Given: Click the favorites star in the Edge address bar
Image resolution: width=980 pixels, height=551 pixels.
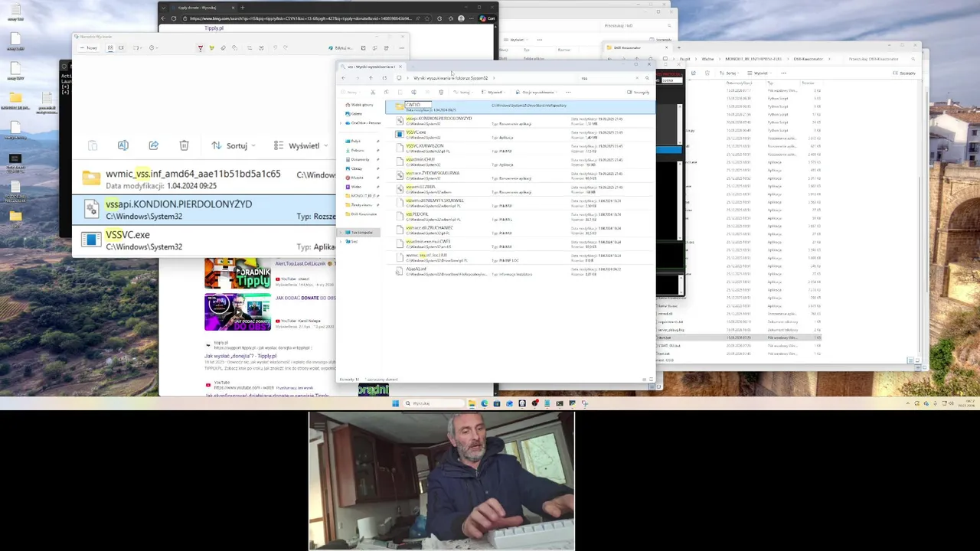Looking at the screenshot, I should pyautogui.click(x=427, y=18).
